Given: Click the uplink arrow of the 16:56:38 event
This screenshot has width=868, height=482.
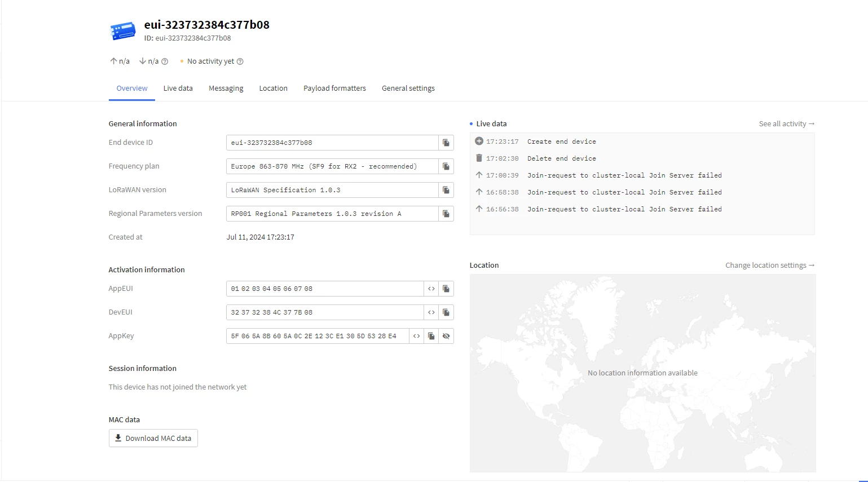Looking at the screenshot, I should [x=479, y=209].
